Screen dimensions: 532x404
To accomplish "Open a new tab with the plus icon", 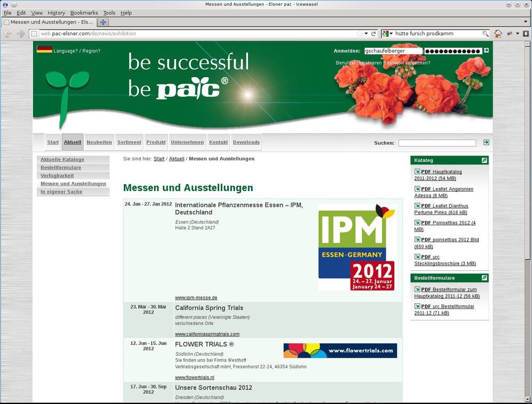I will tap(103, 22).
